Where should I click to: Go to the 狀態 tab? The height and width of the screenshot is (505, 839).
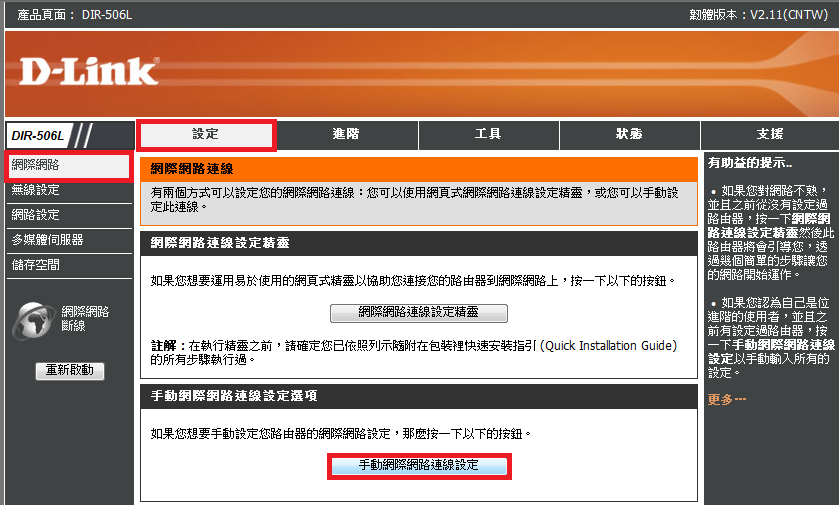point(629,134)
